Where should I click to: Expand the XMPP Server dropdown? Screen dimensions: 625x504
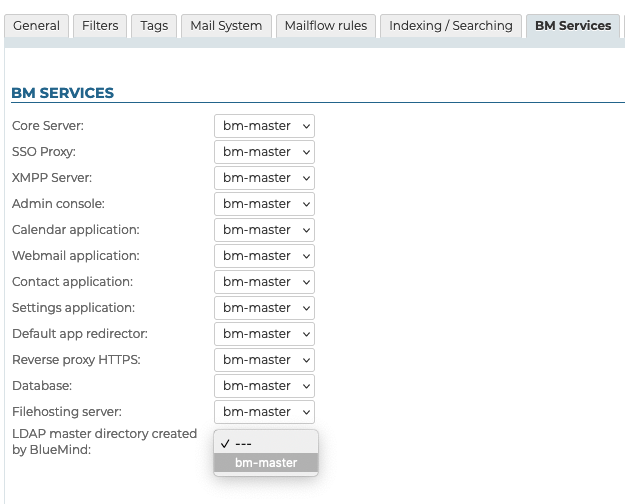[x=264, y=178]
